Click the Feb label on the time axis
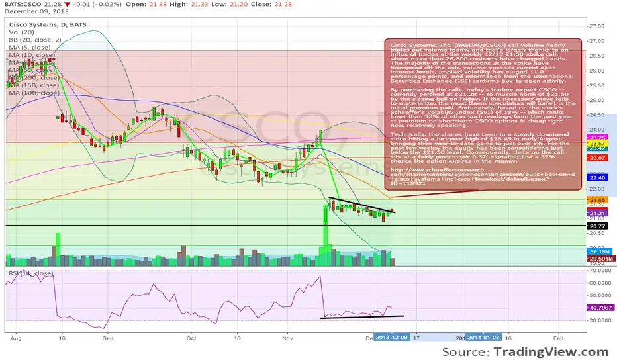617x364 pixels. click(558, 338)
